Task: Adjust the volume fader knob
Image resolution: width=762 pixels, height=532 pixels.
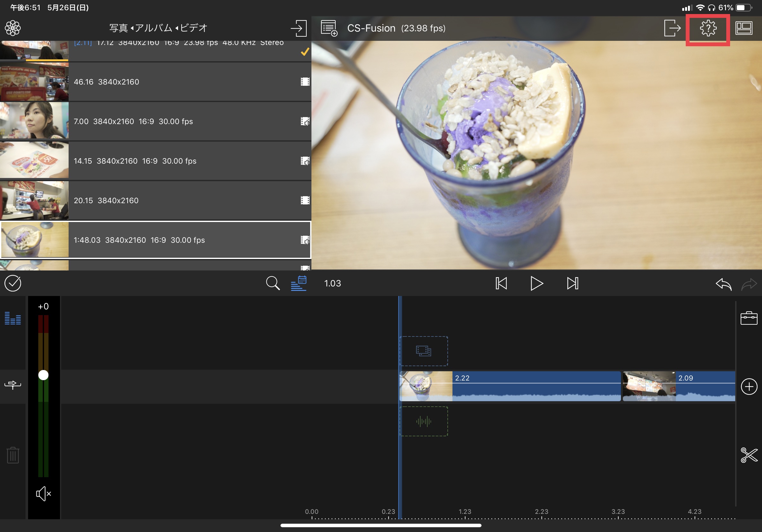Action: click(43, 375)
